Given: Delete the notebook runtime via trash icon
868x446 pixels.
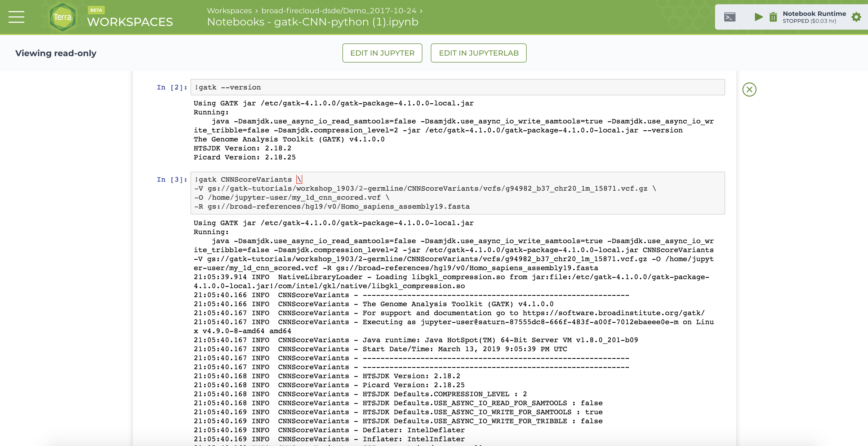Looking at the screenshot, I should coord(773,17).
